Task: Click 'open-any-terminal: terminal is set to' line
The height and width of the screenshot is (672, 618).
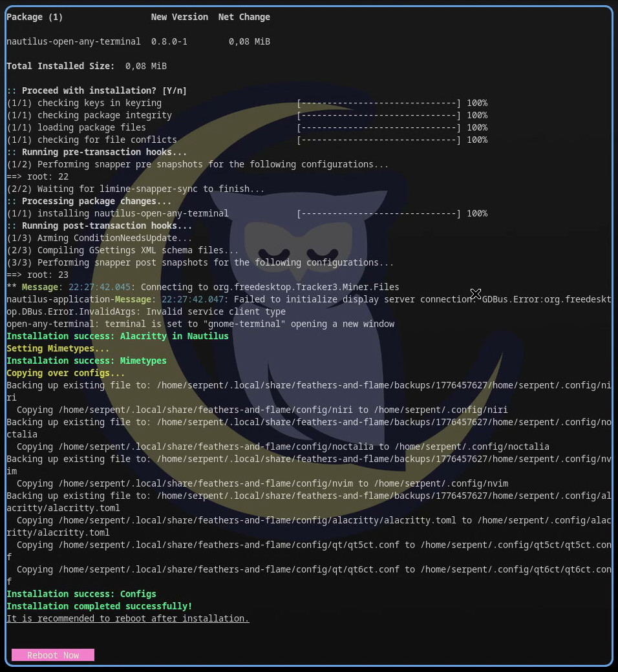Action: click(200, 324)
